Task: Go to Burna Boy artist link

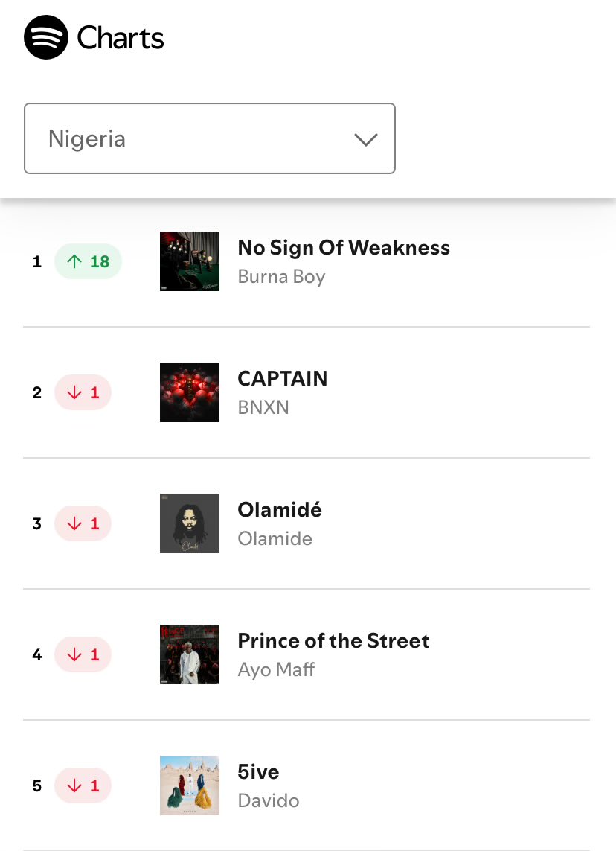Action: tap(281, 277)
